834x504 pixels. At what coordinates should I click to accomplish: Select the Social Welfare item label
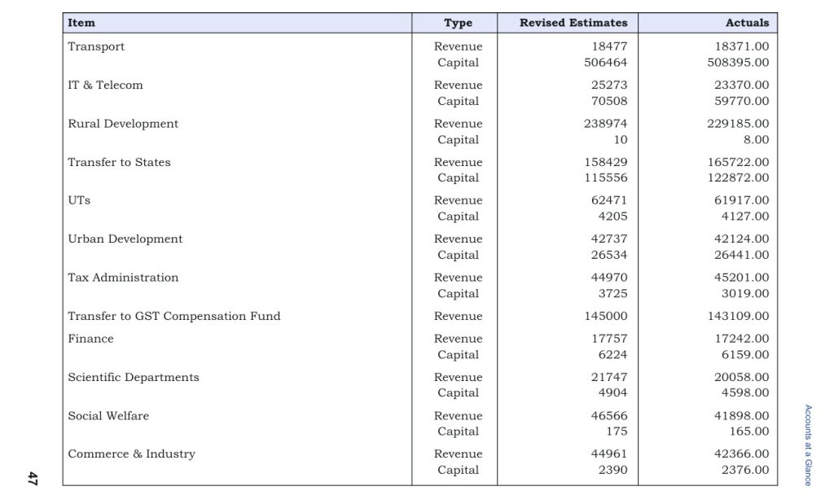pos(108,415)
